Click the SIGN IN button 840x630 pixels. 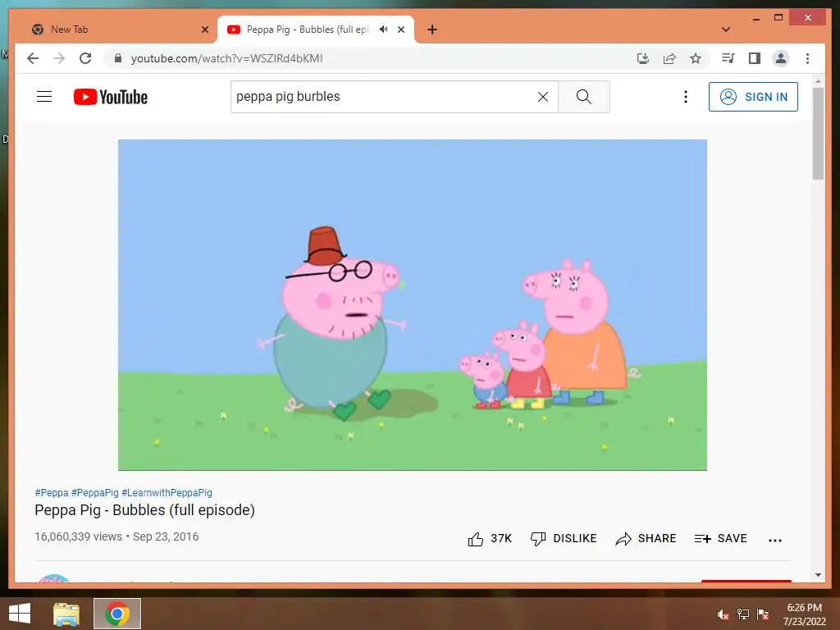tap(753, 97)
